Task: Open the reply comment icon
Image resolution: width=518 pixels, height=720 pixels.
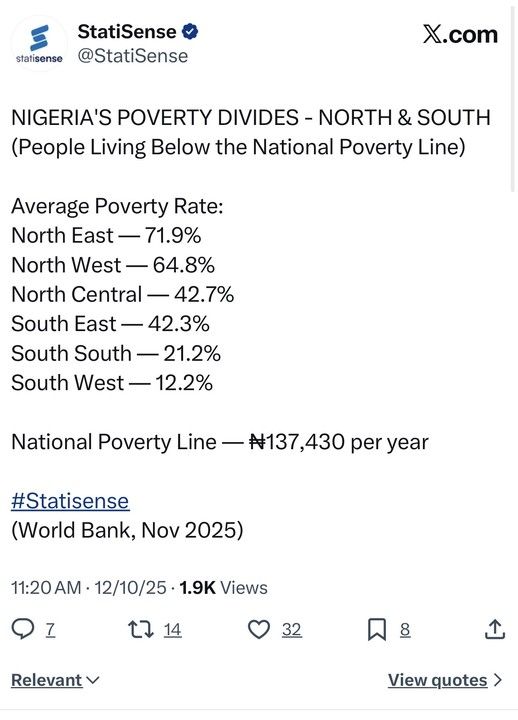Action: tap(23, 629)
